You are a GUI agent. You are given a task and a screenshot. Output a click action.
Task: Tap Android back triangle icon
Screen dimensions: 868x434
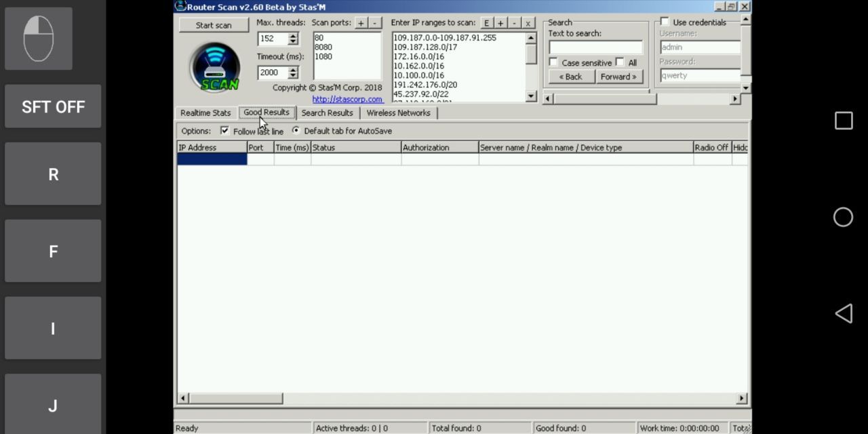tap(844, 313)
